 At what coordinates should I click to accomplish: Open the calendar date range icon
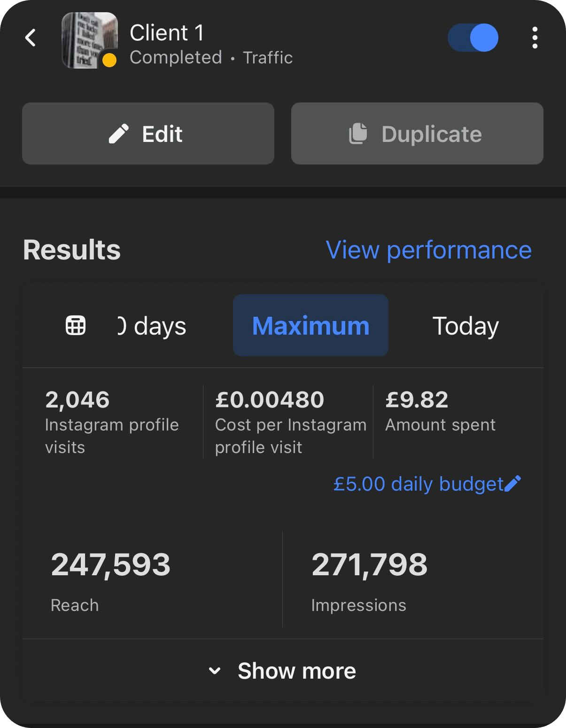(x=76, y=325)
